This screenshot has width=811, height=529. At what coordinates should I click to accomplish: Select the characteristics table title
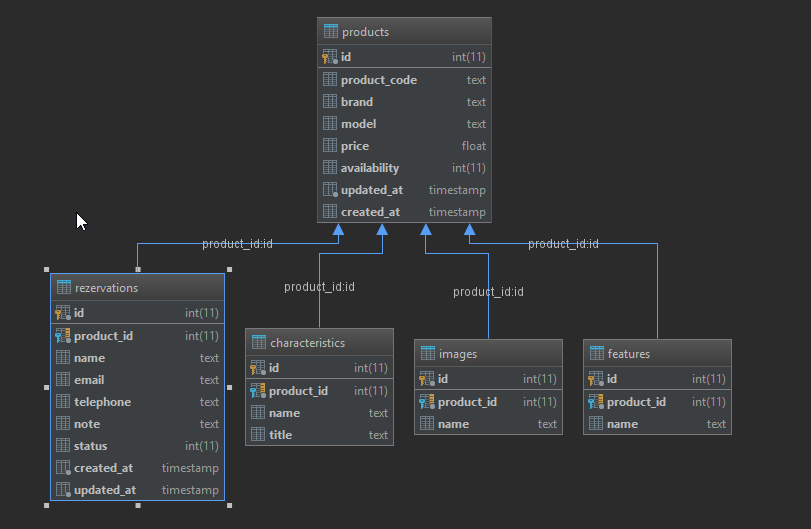click(x=307, y=343)
